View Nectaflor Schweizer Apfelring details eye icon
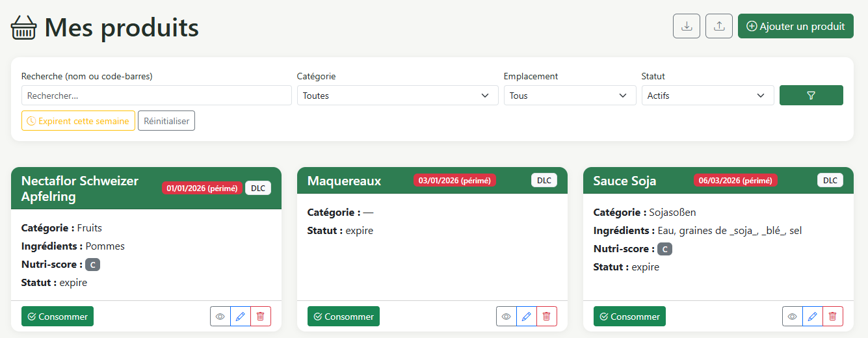Screen dimensions: 868x338 tap(220, 317)
